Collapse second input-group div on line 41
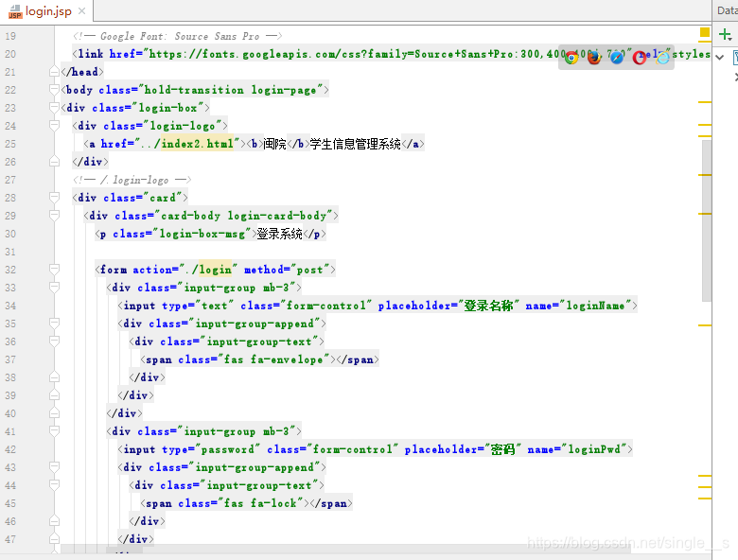Viewport: 738px width, 560px height. 54,431
